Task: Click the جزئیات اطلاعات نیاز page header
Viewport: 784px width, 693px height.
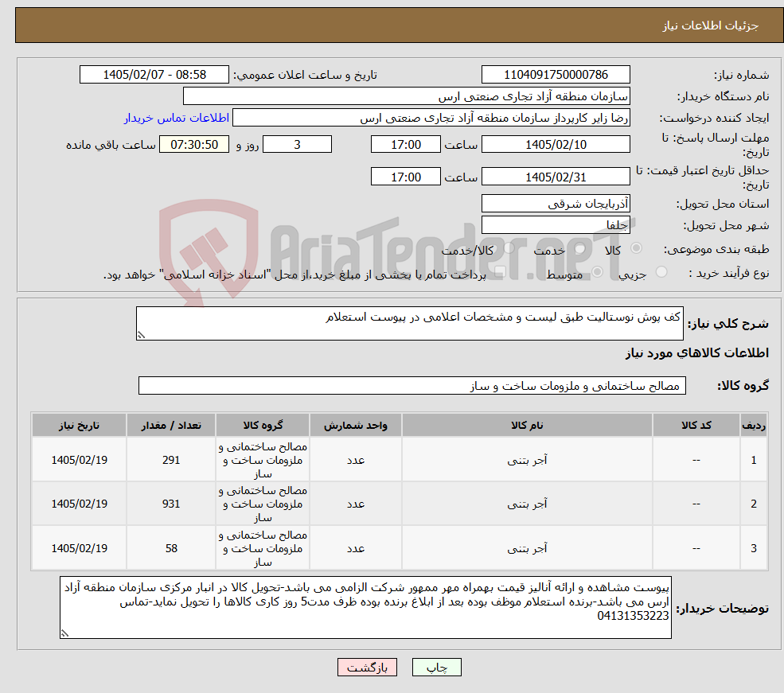Action: 711,25
